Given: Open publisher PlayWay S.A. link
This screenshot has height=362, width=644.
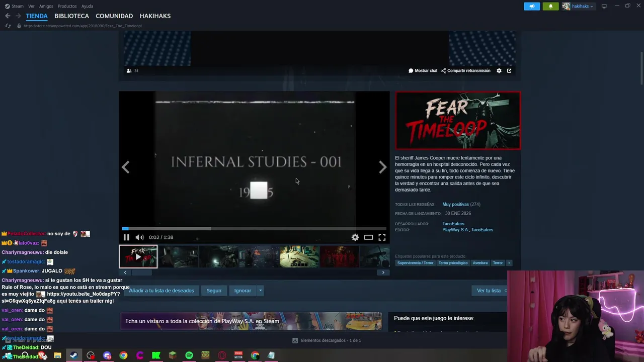Looking at the screenshot, I should [x=455, y=230].
